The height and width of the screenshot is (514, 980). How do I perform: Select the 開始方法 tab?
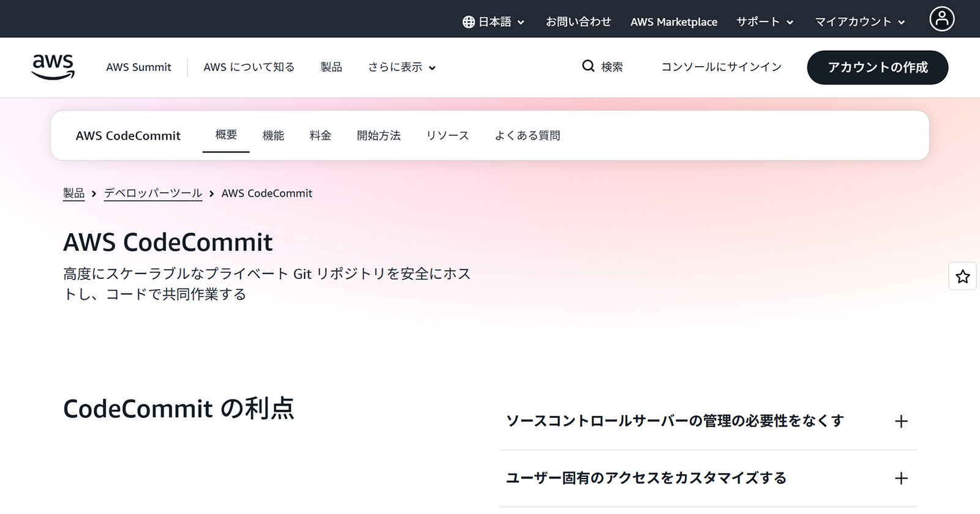click(x=379, y=135)
